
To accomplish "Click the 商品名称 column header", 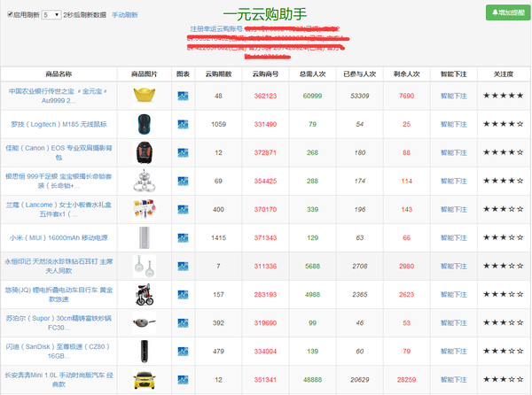I will point(59,74).
